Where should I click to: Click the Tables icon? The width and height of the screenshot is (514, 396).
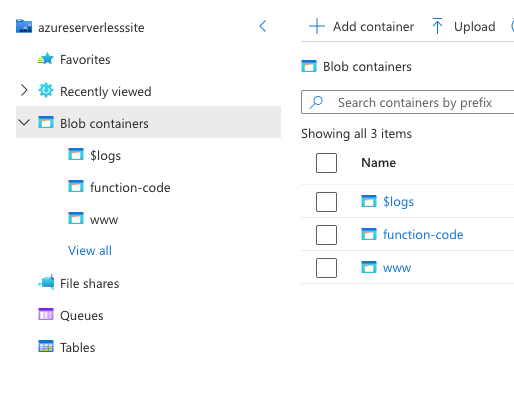46,346
